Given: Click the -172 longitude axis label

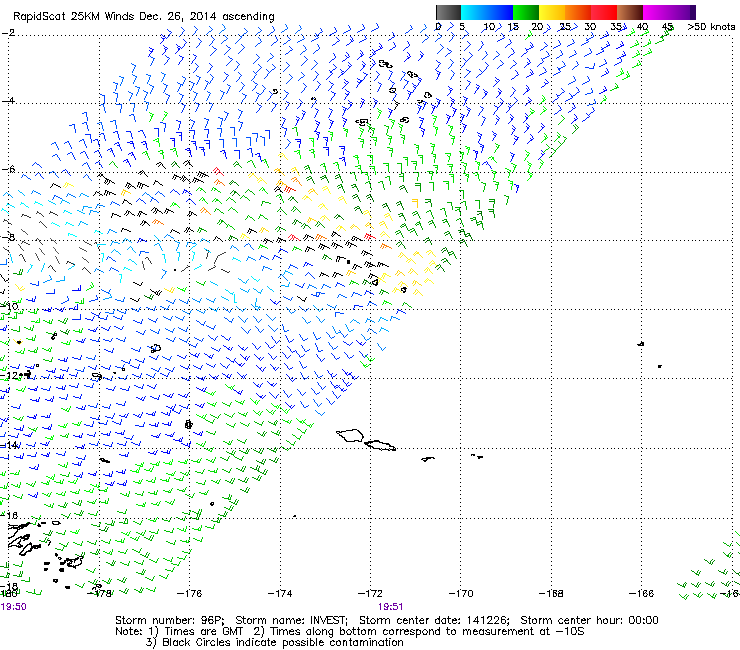Looking at the screenshot, I should pyautogui.click(x=370, y=593).
